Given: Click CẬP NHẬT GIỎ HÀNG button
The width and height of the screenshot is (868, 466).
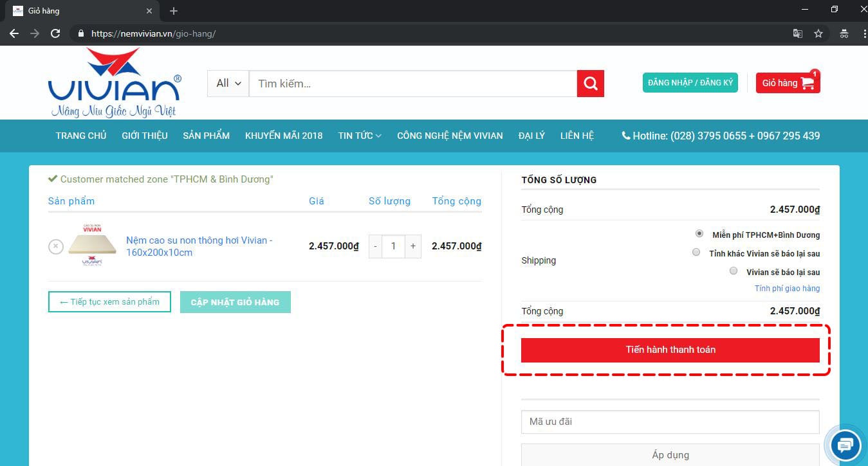Looking at the screenshot, I should (x=235, y=302).
